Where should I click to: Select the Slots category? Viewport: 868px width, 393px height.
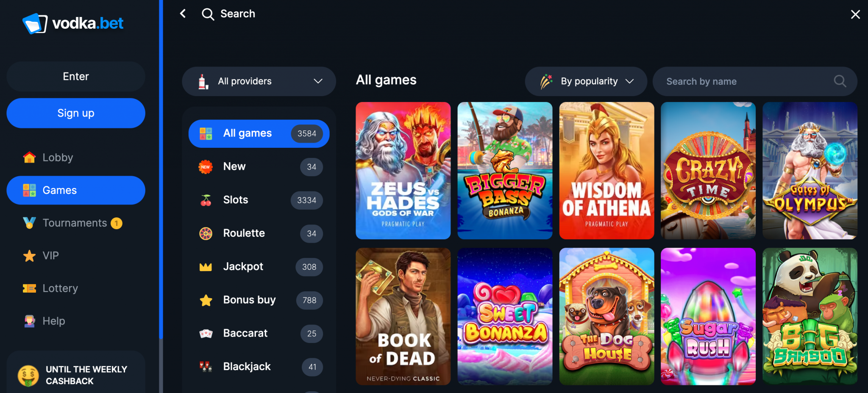tap(259, 200)
